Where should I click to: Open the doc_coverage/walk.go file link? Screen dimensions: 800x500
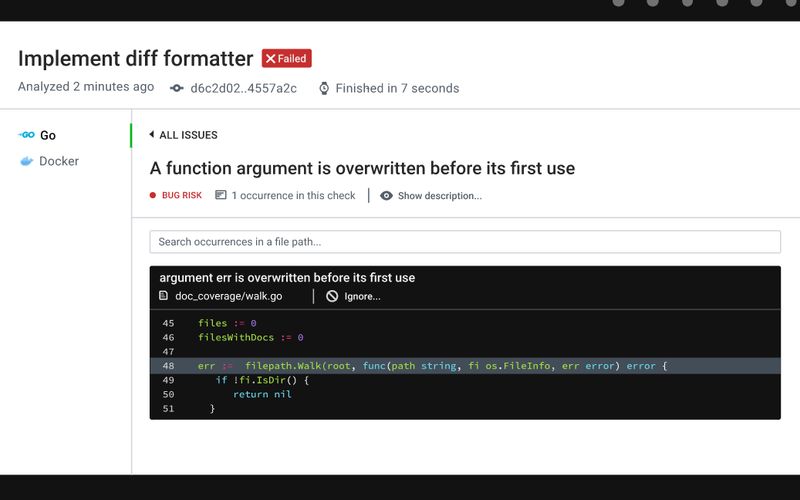[228, 296]
